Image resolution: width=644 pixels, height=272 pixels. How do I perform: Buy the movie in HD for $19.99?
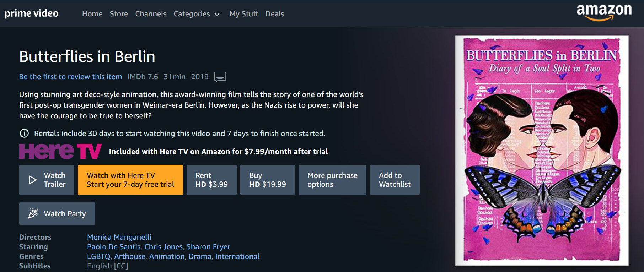click(267, 180)
